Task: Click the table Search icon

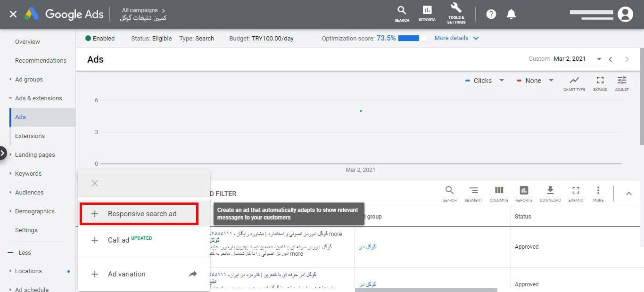Action: [x=449, y=193]
